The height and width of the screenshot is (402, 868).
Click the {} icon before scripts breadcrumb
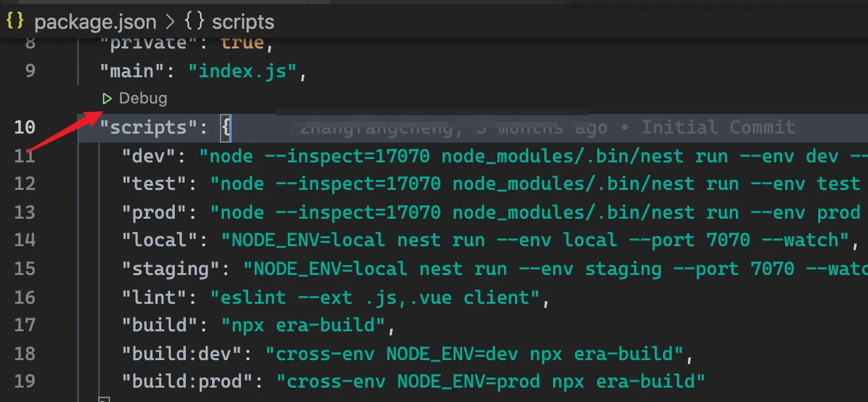tap(192, 22)
